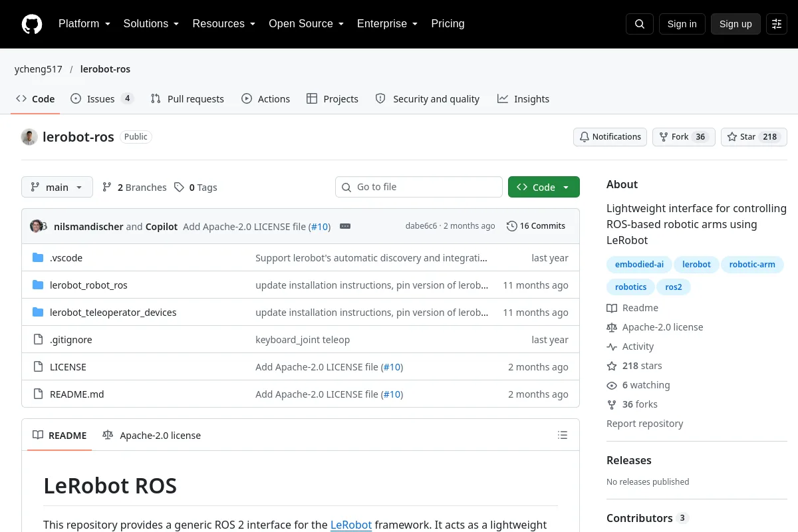
Task: Open the Copilot co-author link
Action: point(162,226)
